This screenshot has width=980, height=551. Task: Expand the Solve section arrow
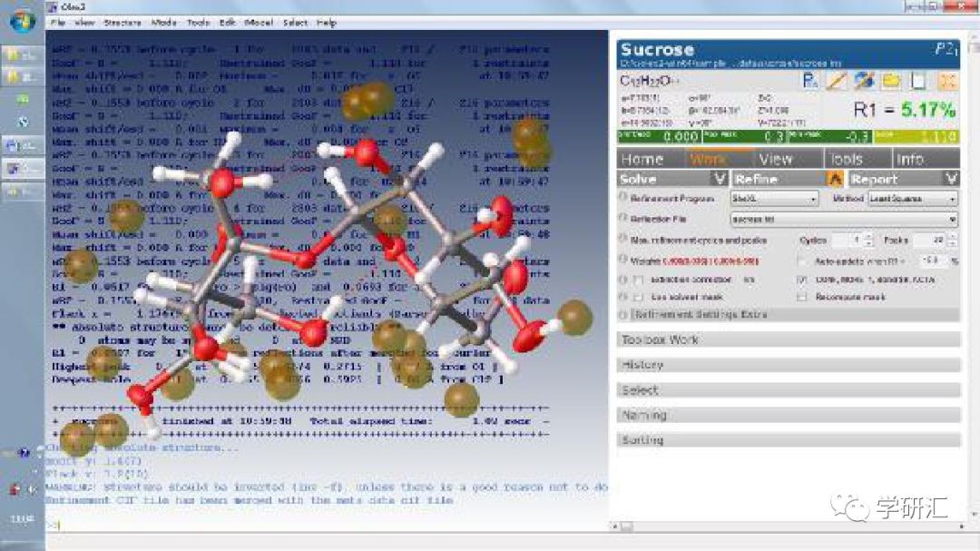click(x=720, y=179)
